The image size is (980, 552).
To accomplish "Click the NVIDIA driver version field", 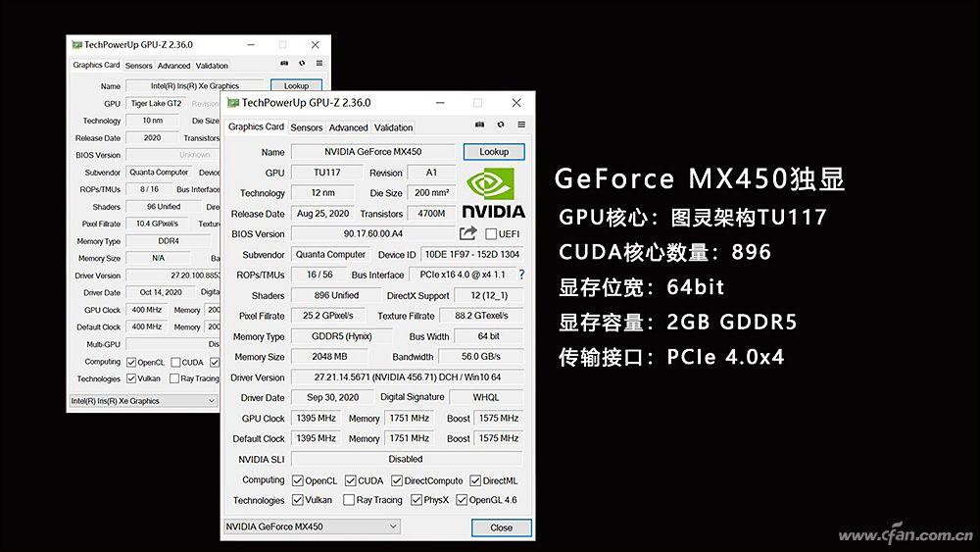I will 408,376.
